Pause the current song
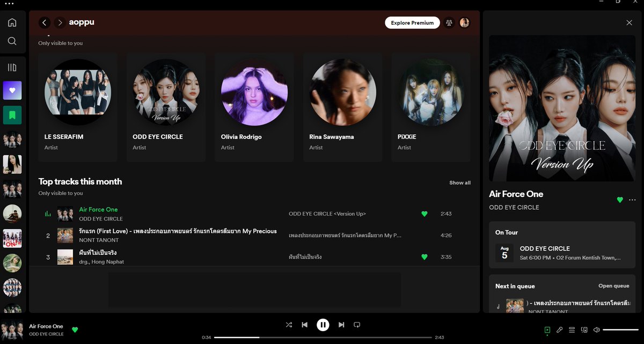 pos(323,325)
